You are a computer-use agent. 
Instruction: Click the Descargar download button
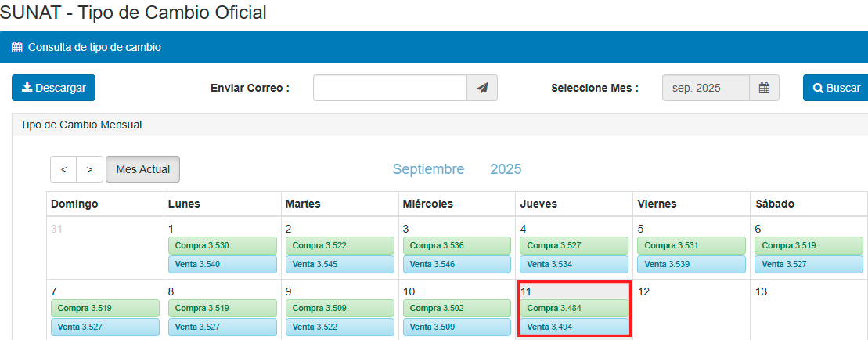point(54,88)
